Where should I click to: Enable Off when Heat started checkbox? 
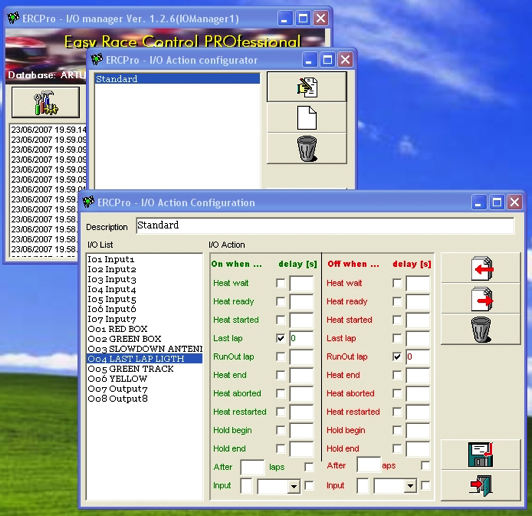tap(397, 320)
